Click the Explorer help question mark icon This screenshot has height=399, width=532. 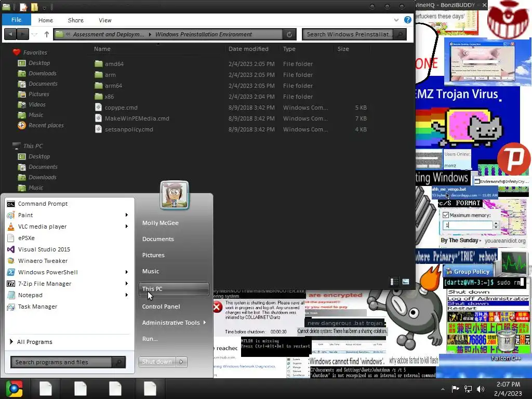(408, 20)
